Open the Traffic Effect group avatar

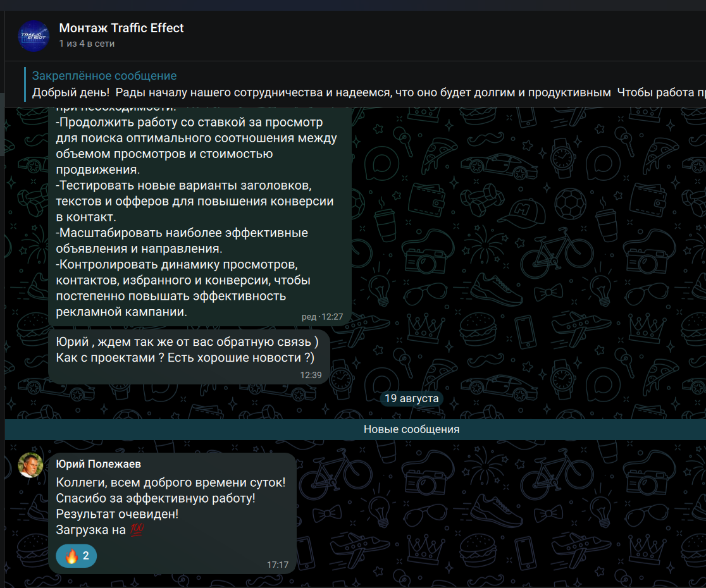coord(34,36)
